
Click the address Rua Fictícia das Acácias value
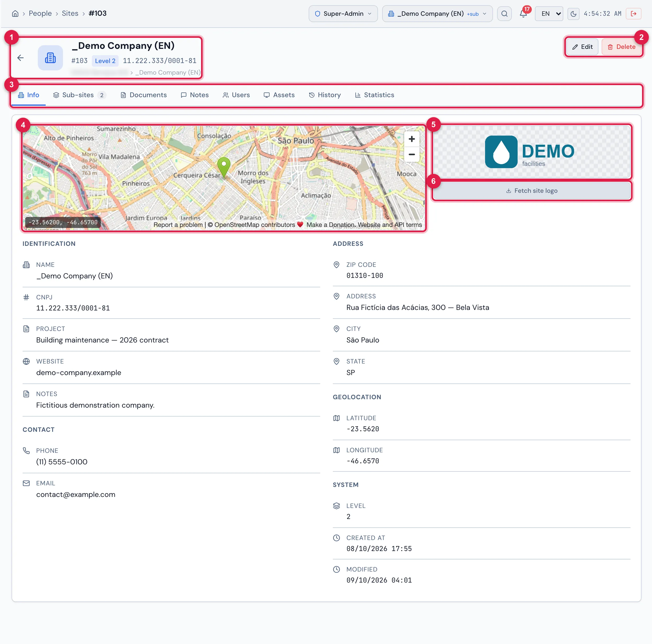click(x=417, y=307)
